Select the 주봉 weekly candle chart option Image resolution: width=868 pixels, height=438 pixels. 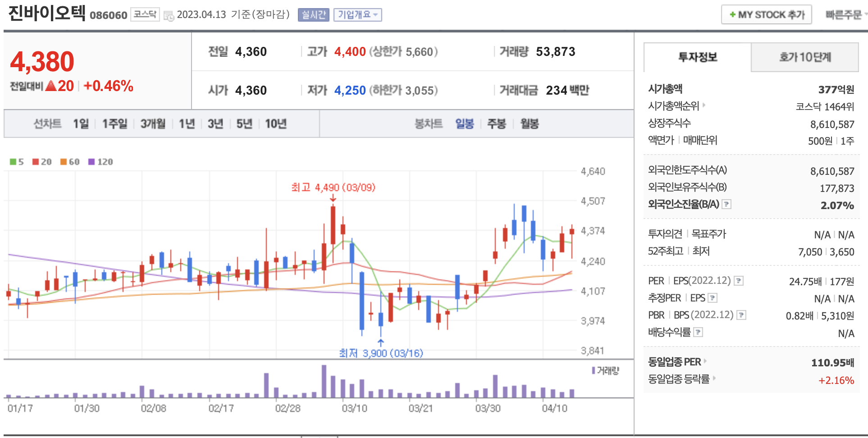496,124
